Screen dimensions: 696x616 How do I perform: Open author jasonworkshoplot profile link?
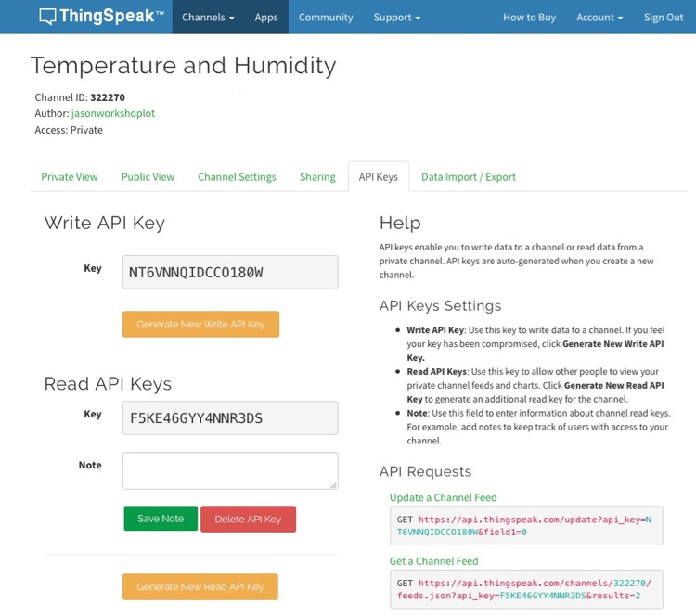(113, 113)
